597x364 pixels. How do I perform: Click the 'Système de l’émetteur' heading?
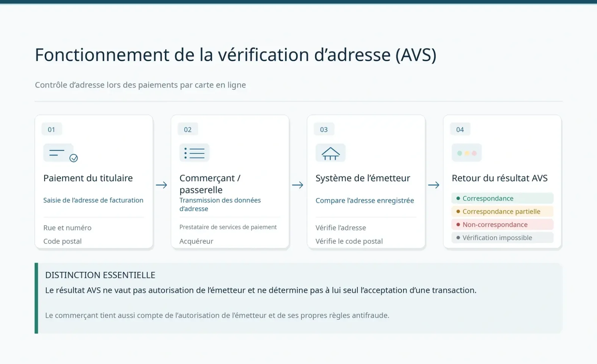tap(363, 178)
